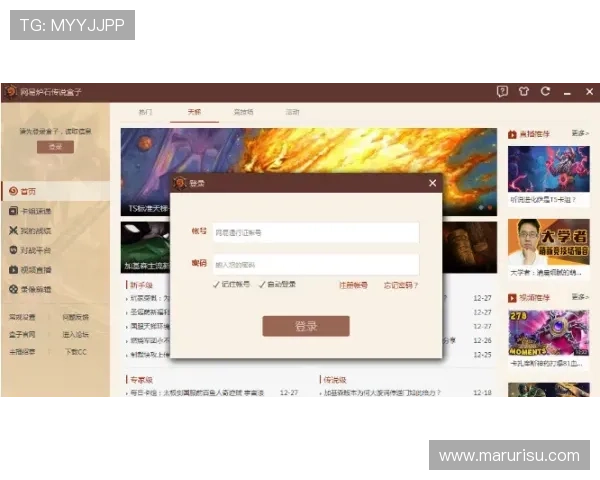Select the card deck icon in sidebar

click(x=13, y=211)
